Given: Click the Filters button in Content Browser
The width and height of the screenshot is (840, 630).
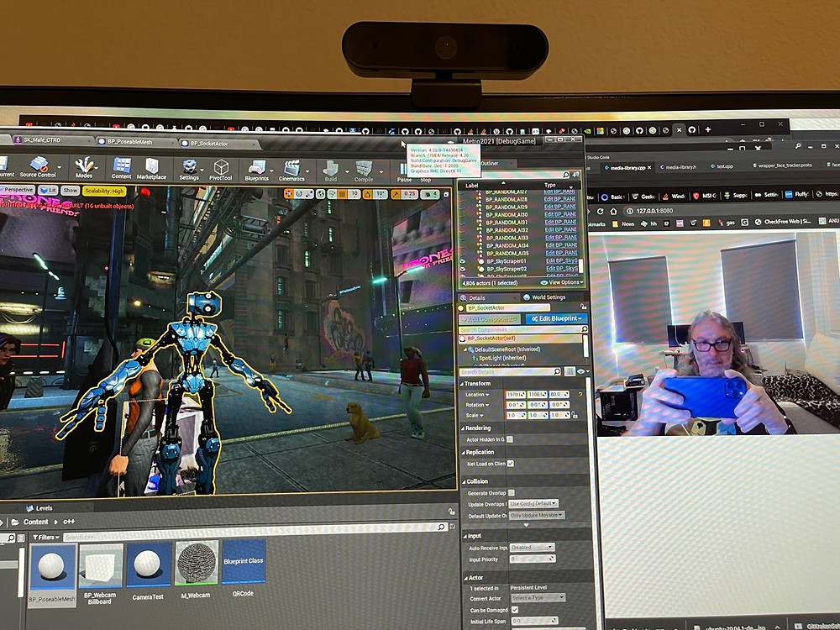Looking at the screenshot, I should [46, 537].
